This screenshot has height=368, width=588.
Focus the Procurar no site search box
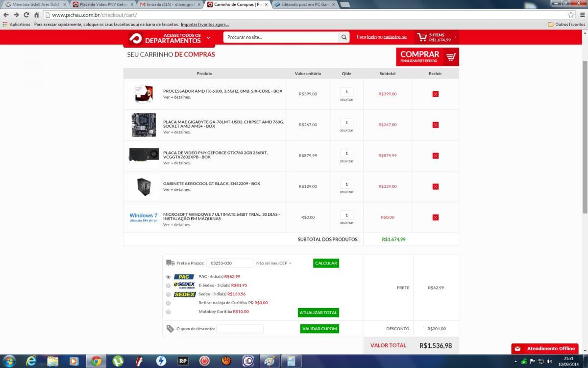pos(281,37)
